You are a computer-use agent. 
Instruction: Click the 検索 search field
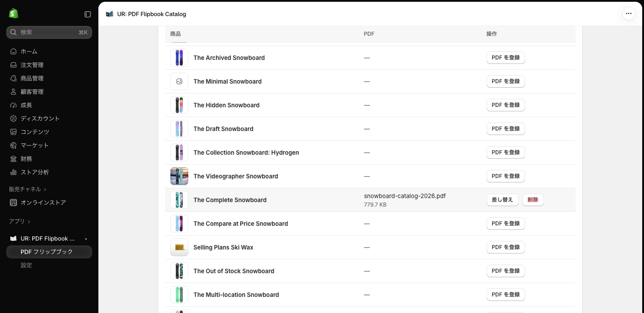(49, 32)
